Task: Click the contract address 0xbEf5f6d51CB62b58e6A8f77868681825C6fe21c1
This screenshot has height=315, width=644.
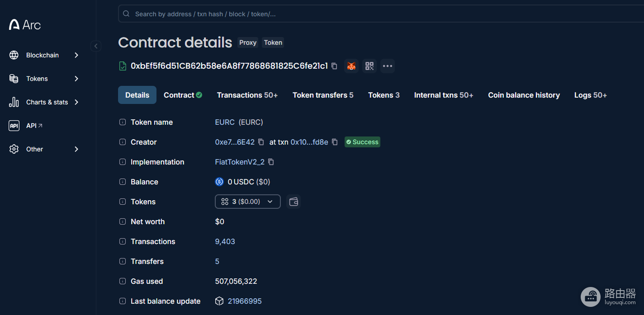Action: click(229, 66)
